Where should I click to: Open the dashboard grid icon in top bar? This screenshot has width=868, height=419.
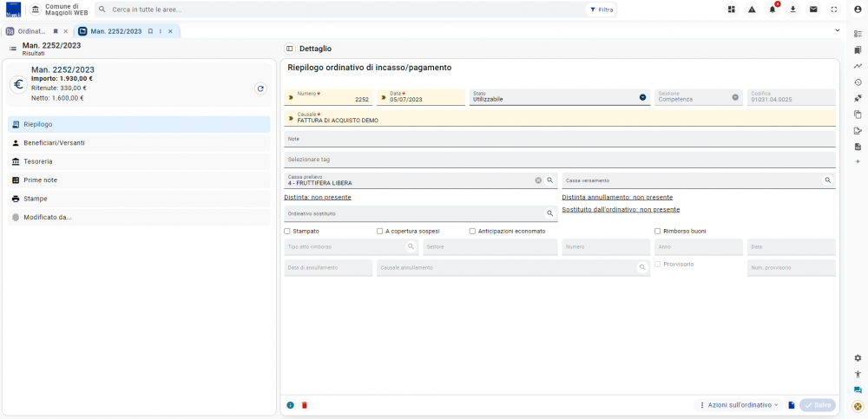click(x=731, y=10)
